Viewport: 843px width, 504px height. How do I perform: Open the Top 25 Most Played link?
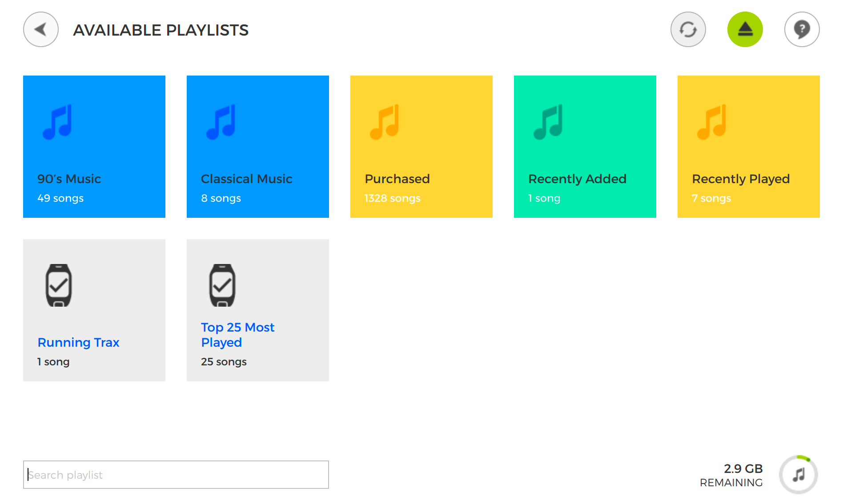[x=237, y=335]
